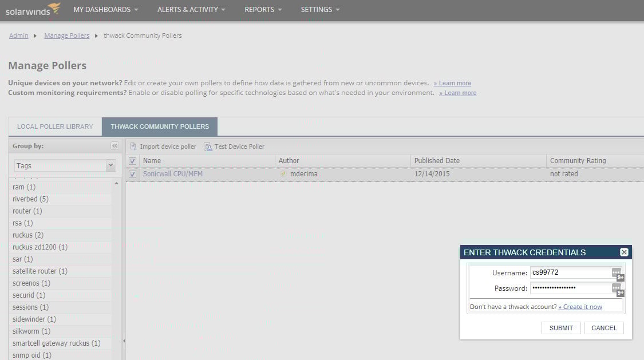Toggle the select-all header checkbox

tap(132, 161)
